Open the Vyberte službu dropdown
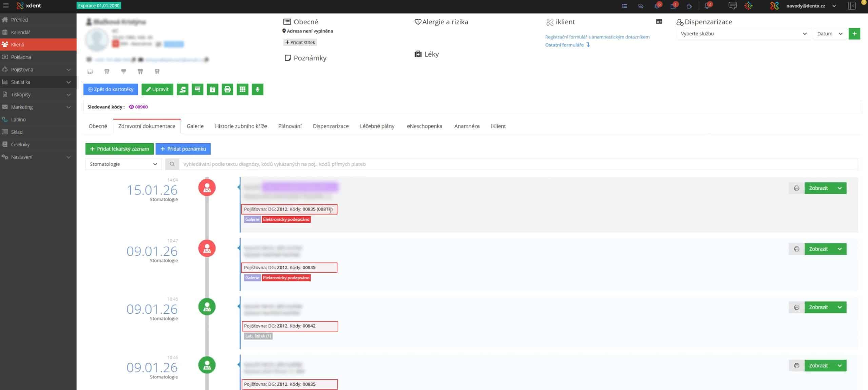The height and width of the screenshot is (390, 868). [x=743, y=34]
